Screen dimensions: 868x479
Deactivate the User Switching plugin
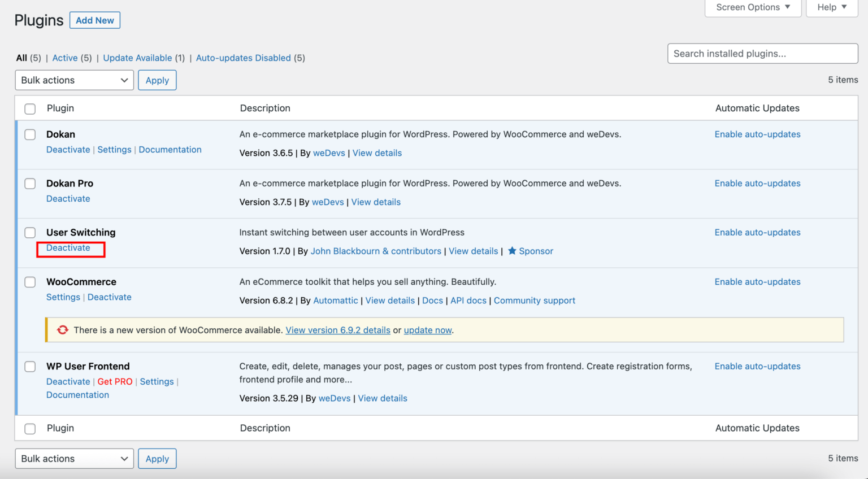68,247
